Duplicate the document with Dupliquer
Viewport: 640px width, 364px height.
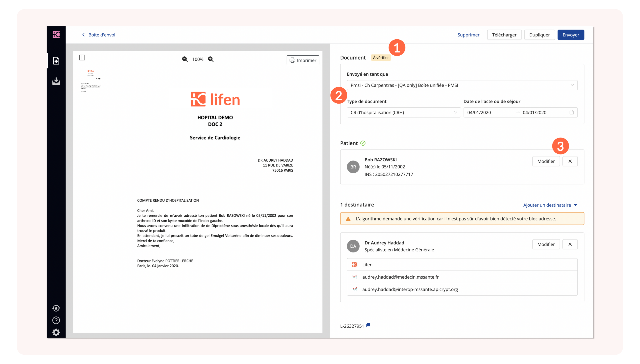click(539, 35)
